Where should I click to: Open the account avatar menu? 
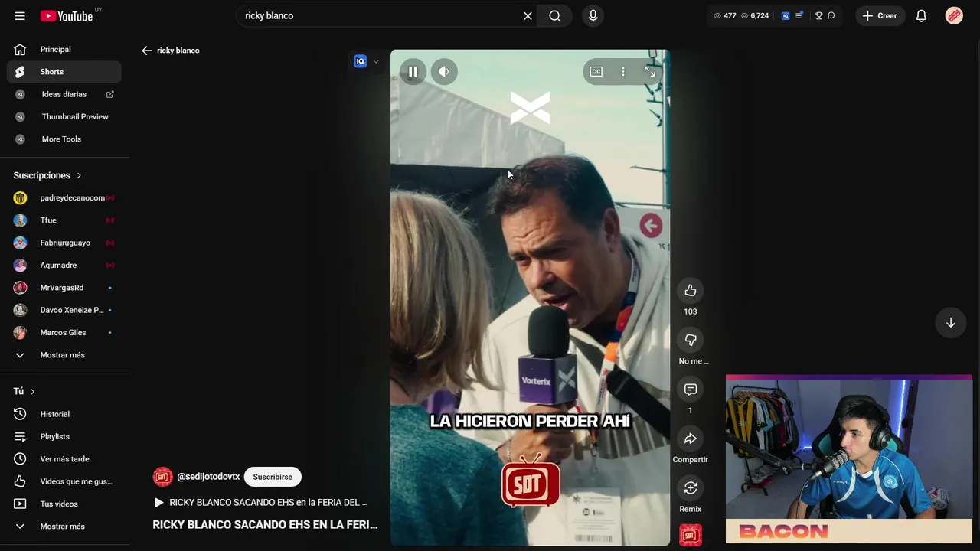(x=954, y=15)
